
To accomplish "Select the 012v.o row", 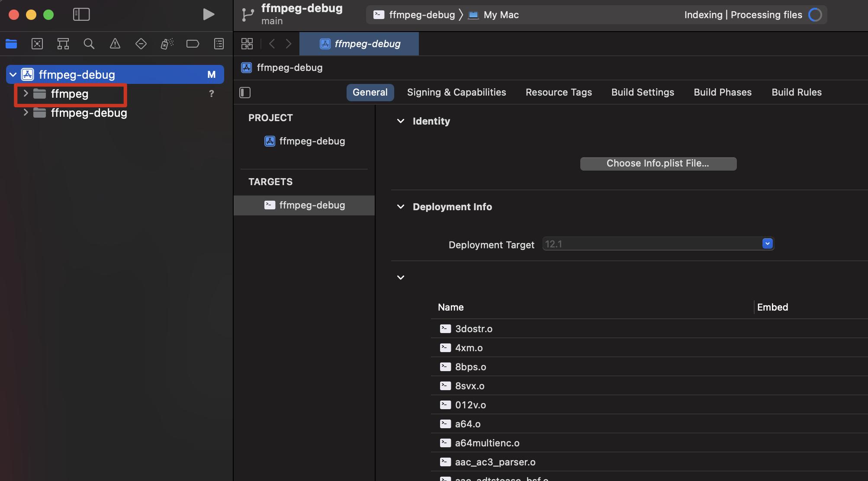I will (649, 405).
